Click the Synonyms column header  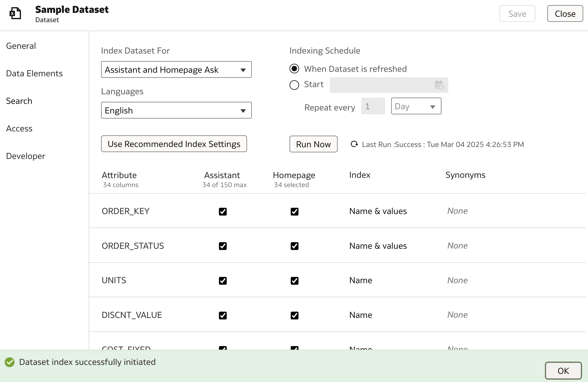pyautogui.click(x=465, y=175)
